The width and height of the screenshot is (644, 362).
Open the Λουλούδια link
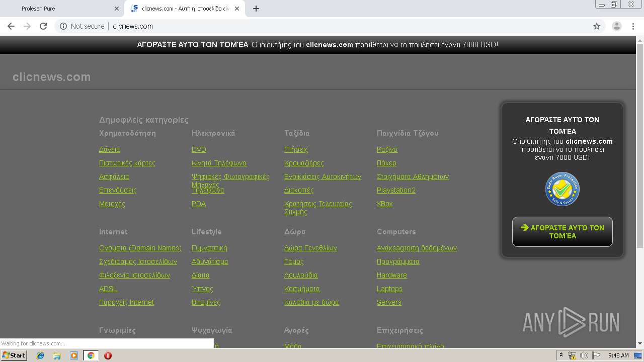(x=301, y=275)
